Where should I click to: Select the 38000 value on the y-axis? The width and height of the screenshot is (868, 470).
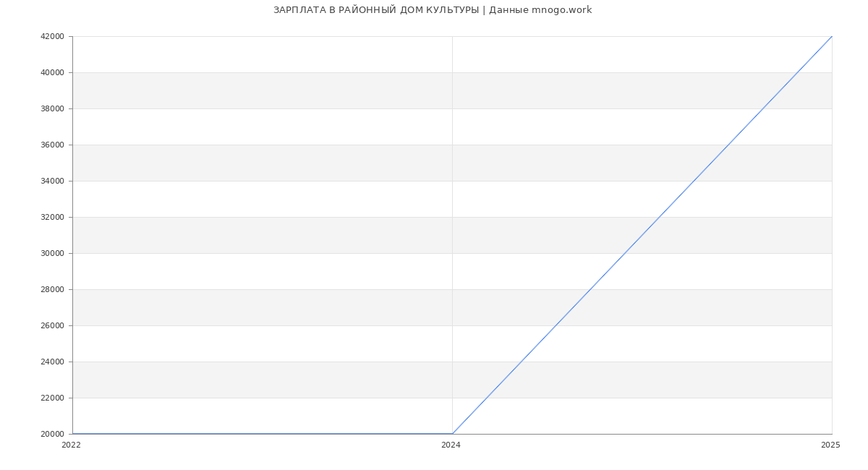[x=52, y=108]
